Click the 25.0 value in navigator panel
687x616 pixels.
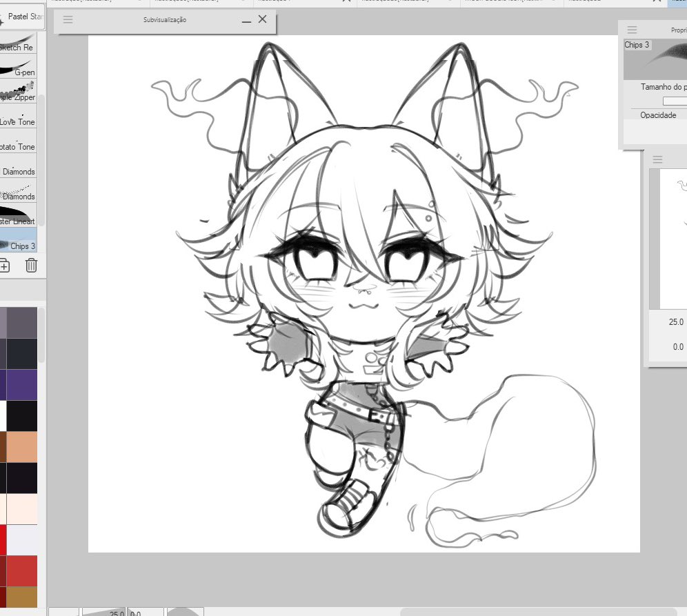click(676, 322)
